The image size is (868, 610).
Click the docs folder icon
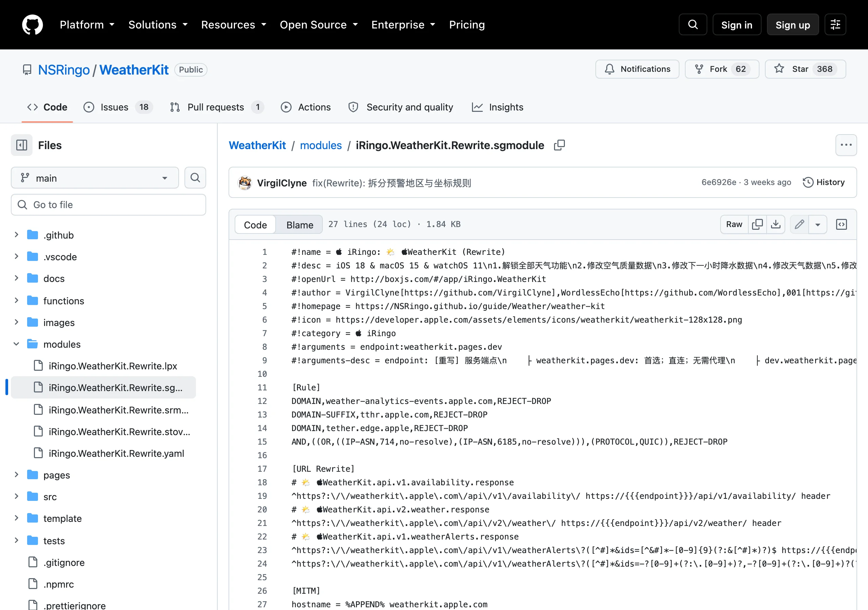33,279
